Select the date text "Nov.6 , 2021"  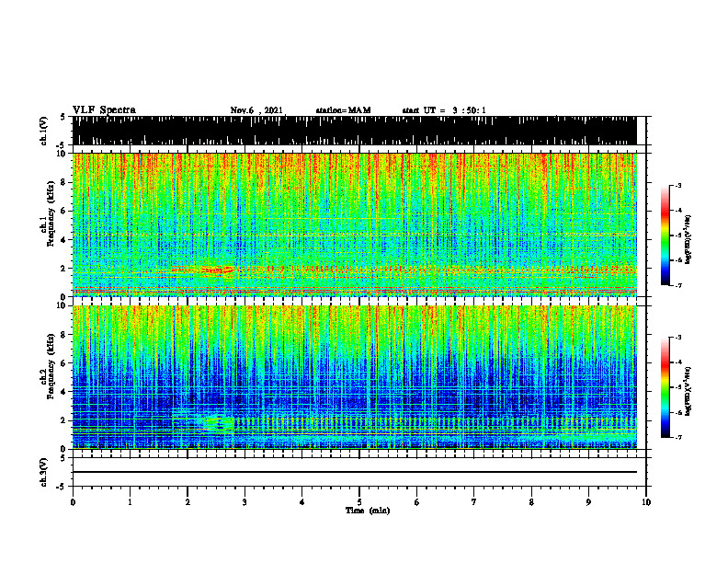pos(256,110)
